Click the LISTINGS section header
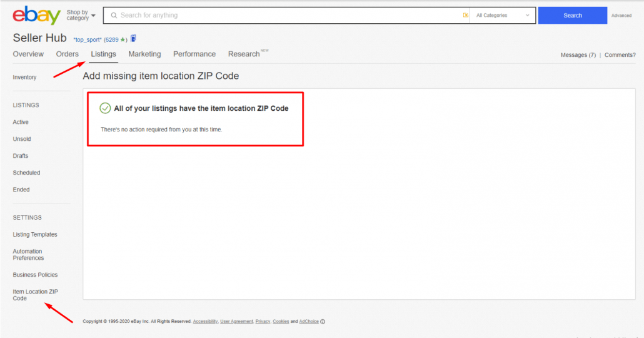Image resolution: width=644 pixels, height=338 pixels. 26,105
